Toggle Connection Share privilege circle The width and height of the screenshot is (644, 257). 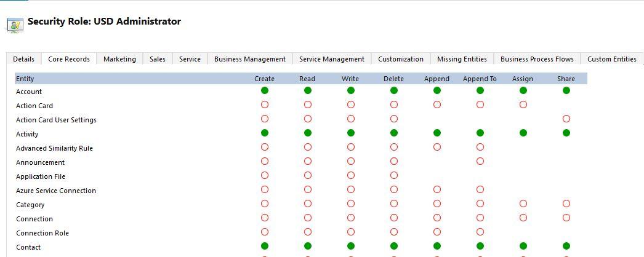(x=566, y=218)
